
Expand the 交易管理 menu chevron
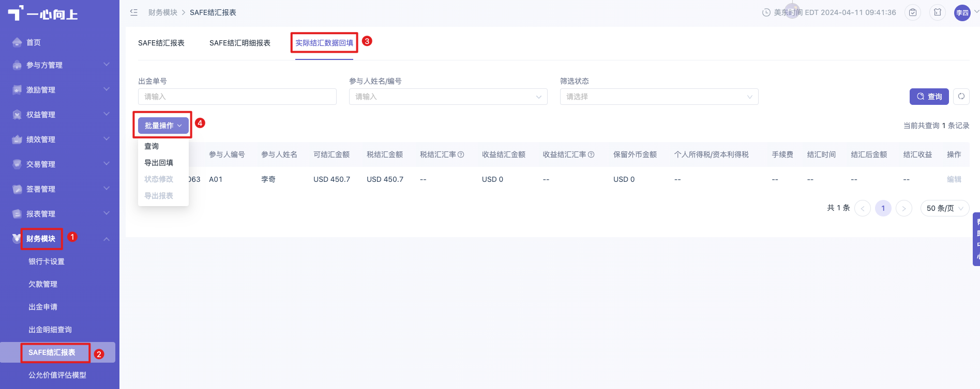pos(107,164)
